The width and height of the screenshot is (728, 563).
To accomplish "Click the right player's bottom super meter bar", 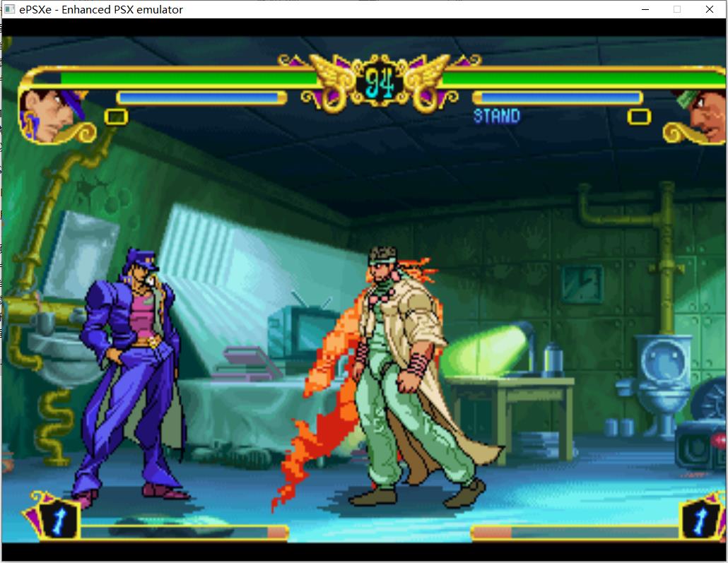I will coord(574,532).
